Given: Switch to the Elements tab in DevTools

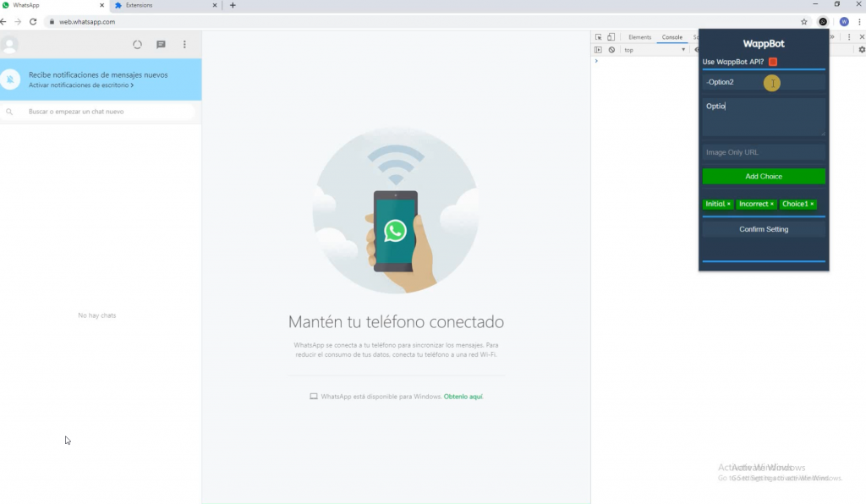Looking at the screenshot, I should (x=639, y=36).
